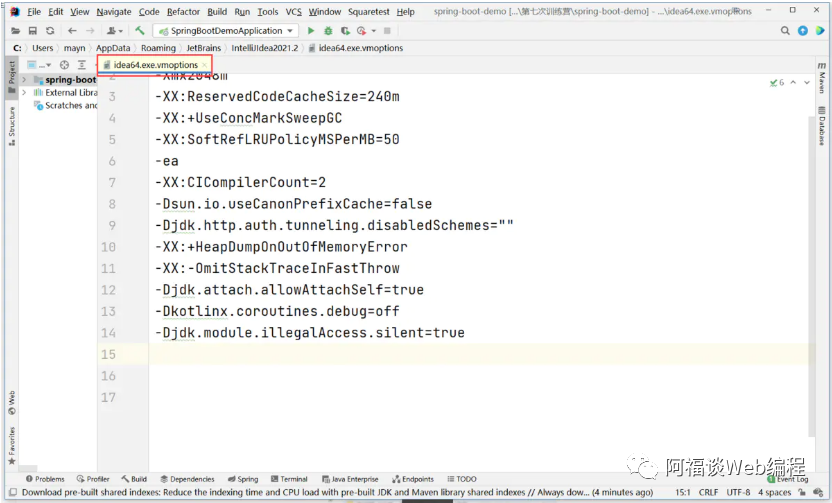This screenshot has height=503, width=832.
Task: Open the Java Enterprise tool window
Action: 350,479
